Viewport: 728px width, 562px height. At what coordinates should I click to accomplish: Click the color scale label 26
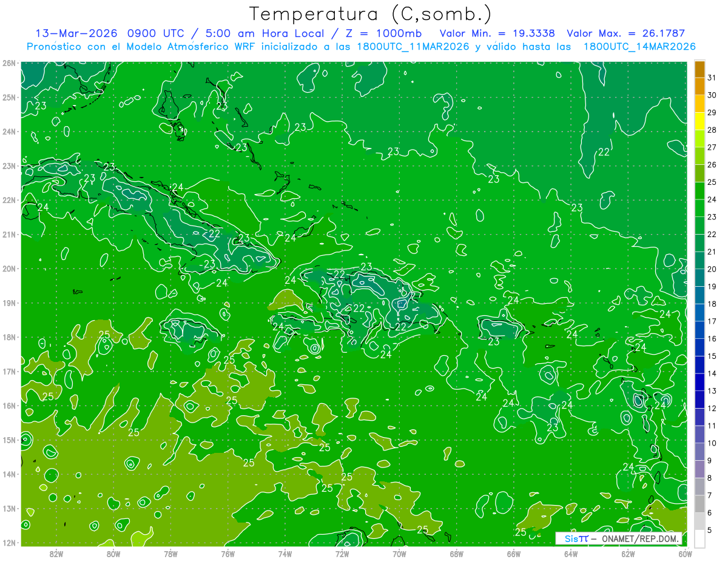(711, 165)
